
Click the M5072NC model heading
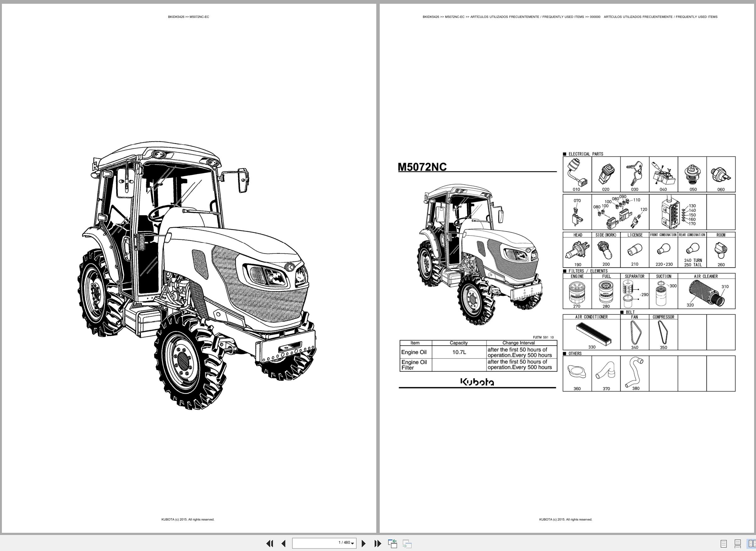pos(422,167)
